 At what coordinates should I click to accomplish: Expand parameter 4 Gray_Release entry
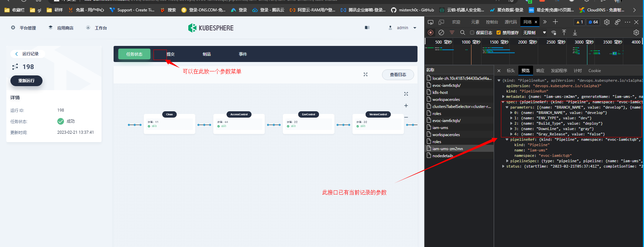click(511, 134)
